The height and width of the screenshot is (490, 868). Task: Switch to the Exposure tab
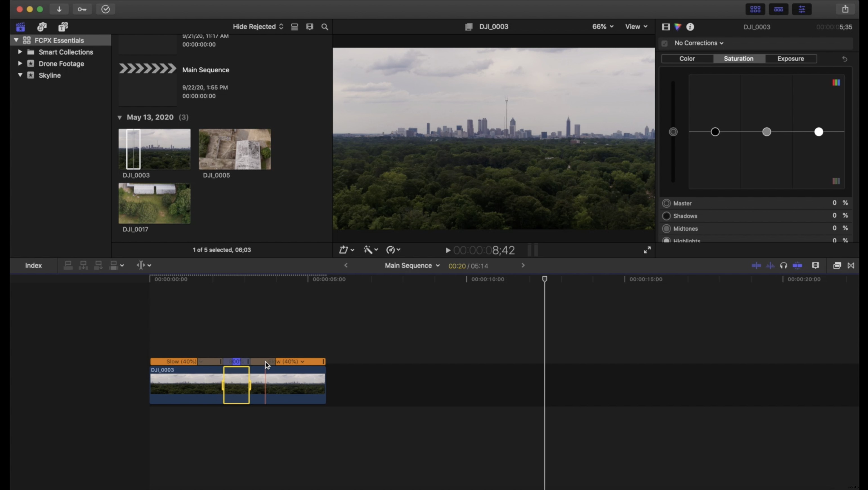791,58
